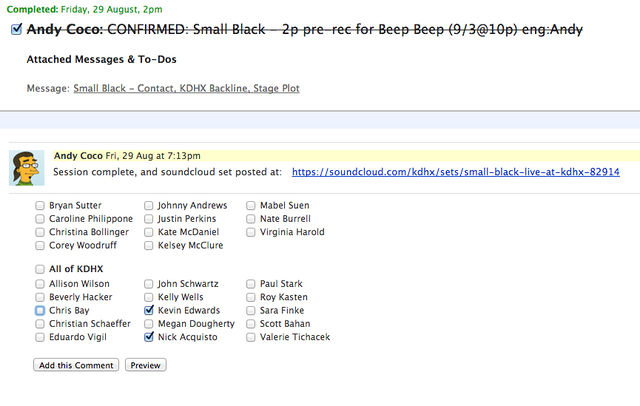
Task: Click Andy Coco's avatar image
Action: [x=26, y=169]
